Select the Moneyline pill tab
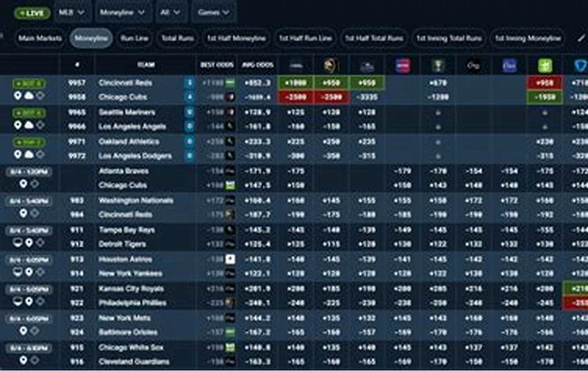Viewport: 588px width, 371px height. pyautogui.click(x=91, y=38)
